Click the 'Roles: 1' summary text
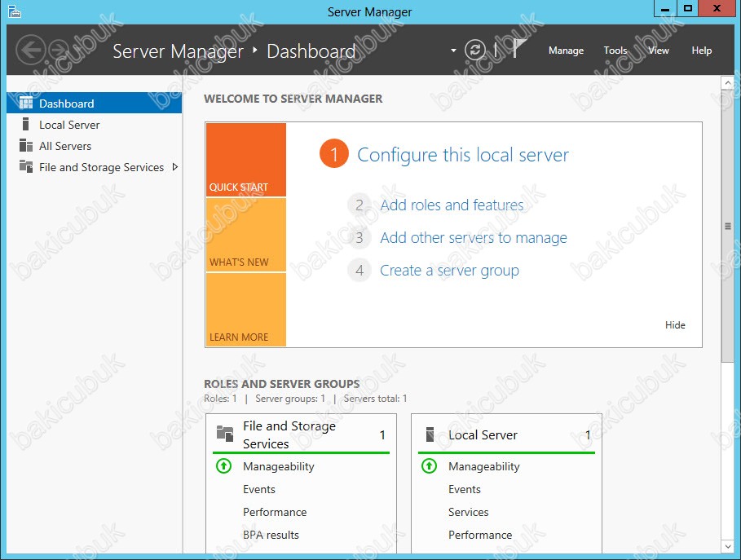The width and height of the screenshot is (741, 560). [x=220, y=399]
